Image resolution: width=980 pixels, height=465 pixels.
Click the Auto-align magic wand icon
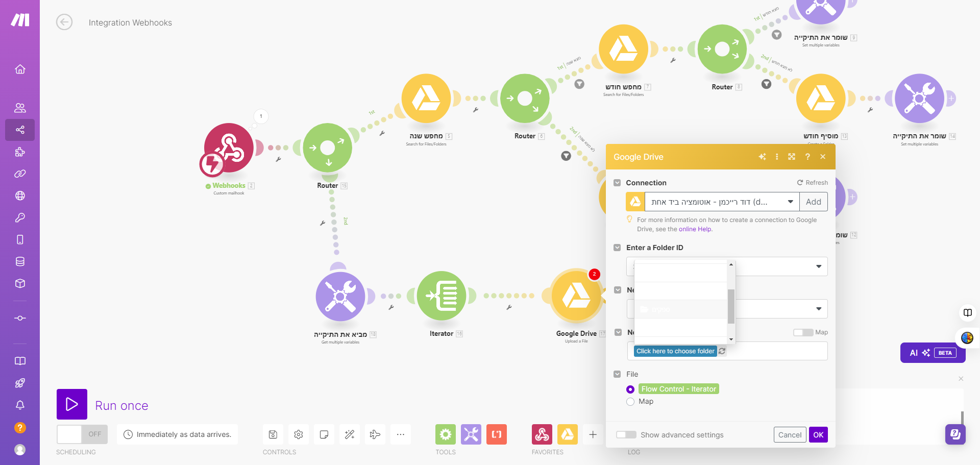(x=350, y=434)
